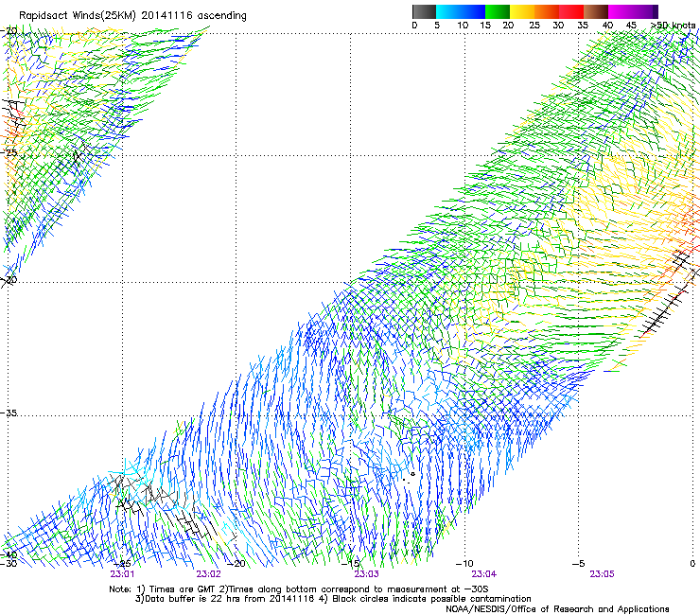Click the "23:02" purple time label
Viewport: 700px width, 615px height.
point(208,574)
